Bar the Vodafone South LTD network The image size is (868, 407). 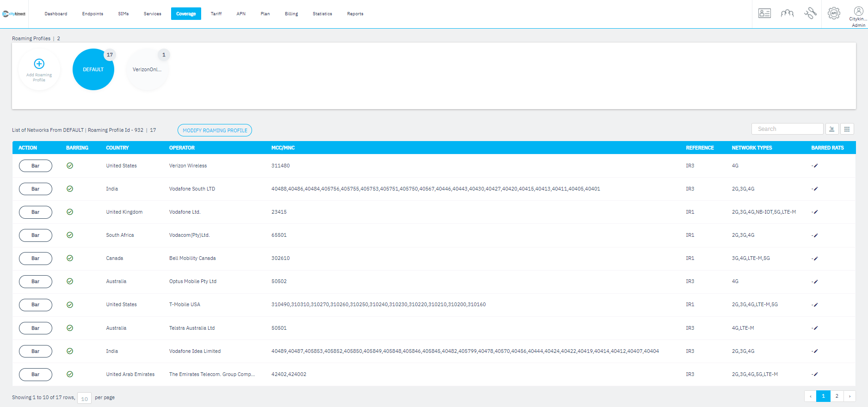36,189
